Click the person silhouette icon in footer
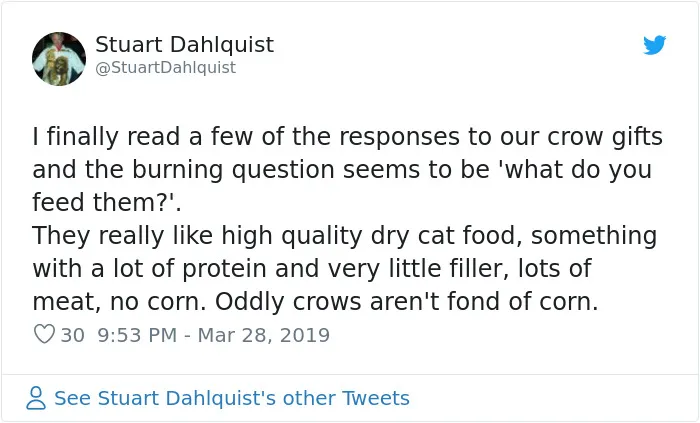The image size is (700, 423). pyautogui.click(x=36, y=398)
